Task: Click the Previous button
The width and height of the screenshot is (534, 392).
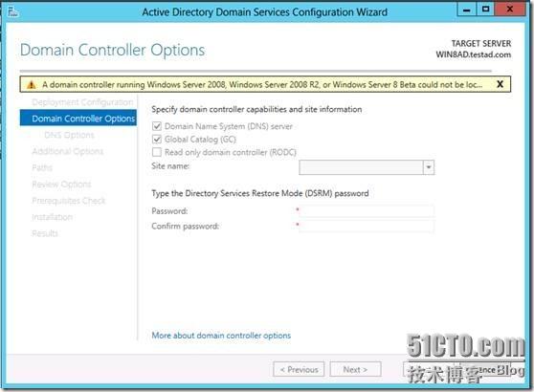Action: [299, 369]
